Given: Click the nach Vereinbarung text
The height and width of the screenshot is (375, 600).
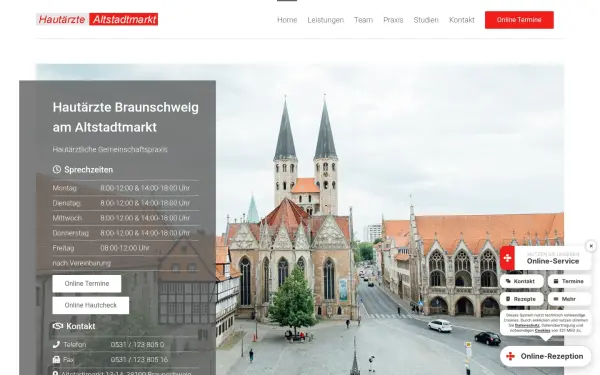Looking at the screenshot, I should (x=82, y=263).
